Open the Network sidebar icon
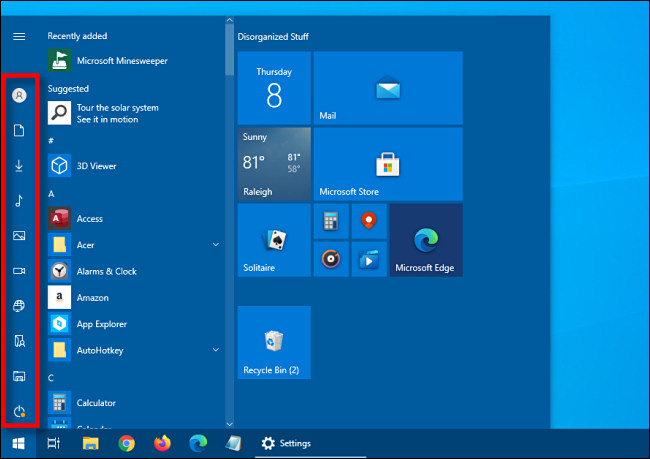 tap(19, 306)
